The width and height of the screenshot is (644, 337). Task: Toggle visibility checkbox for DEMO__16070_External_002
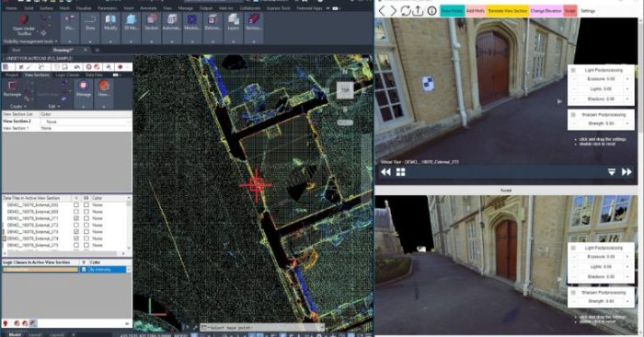point(76,204)
